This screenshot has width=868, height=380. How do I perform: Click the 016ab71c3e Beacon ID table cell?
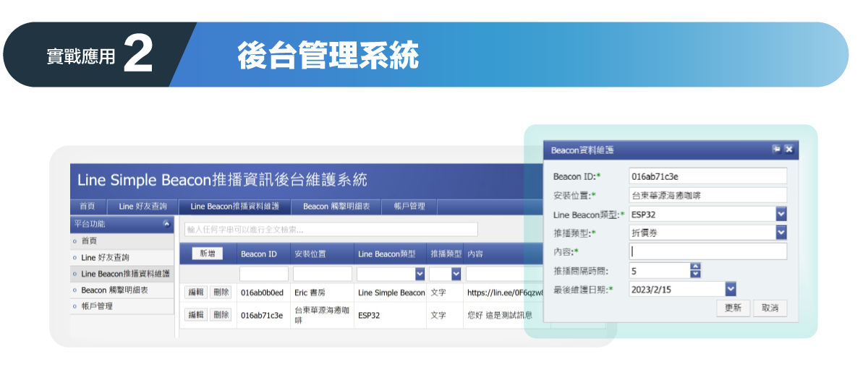264,315
